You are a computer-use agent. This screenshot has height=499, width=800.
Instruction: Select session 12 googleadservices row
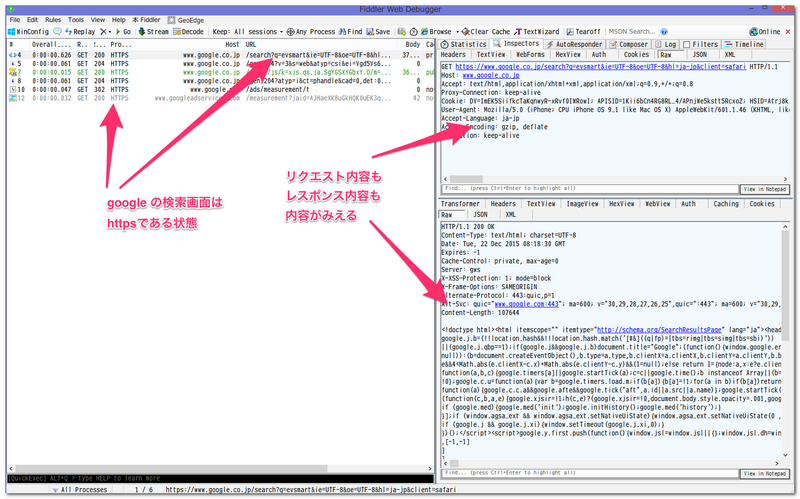tap(220, 98)
